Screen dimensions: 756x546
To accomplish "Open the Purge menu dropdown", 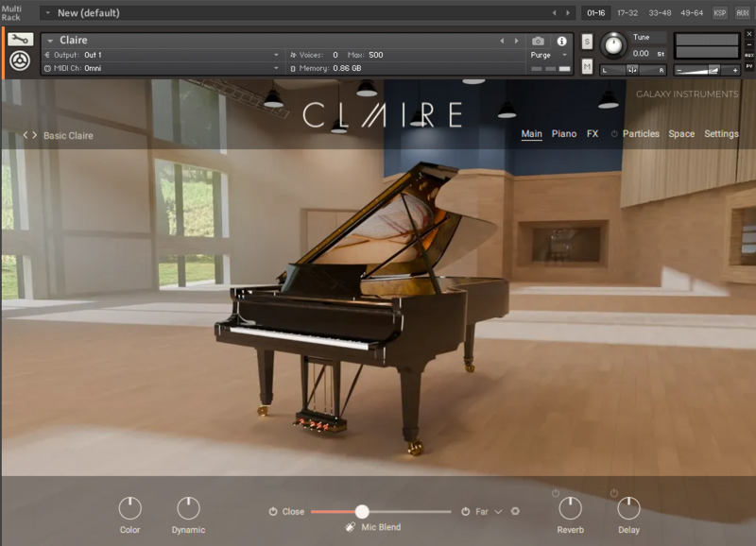I will [565, 55].
